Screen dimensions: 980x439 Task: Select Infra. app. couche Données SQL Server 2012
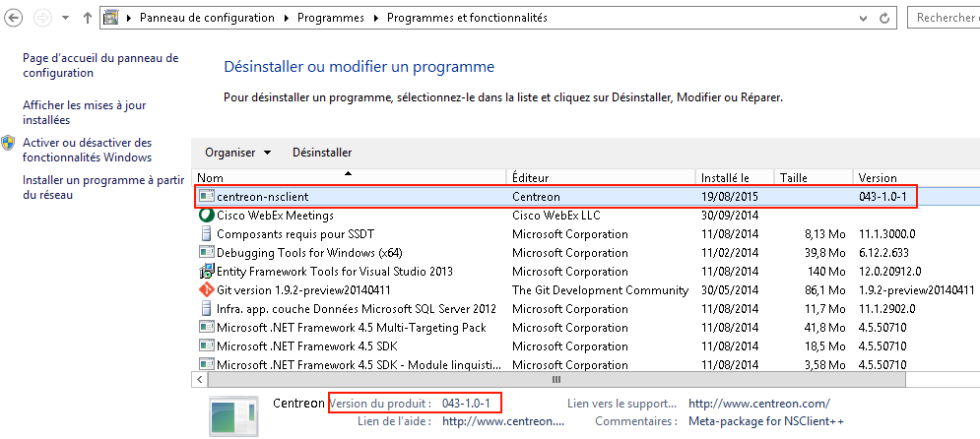(357, 309)
